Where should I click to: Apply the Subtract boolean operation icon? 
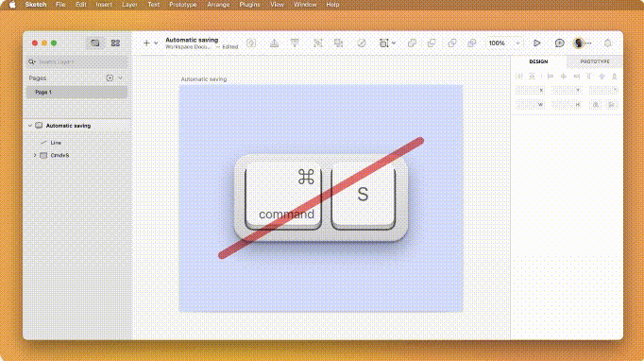[432, 43]
